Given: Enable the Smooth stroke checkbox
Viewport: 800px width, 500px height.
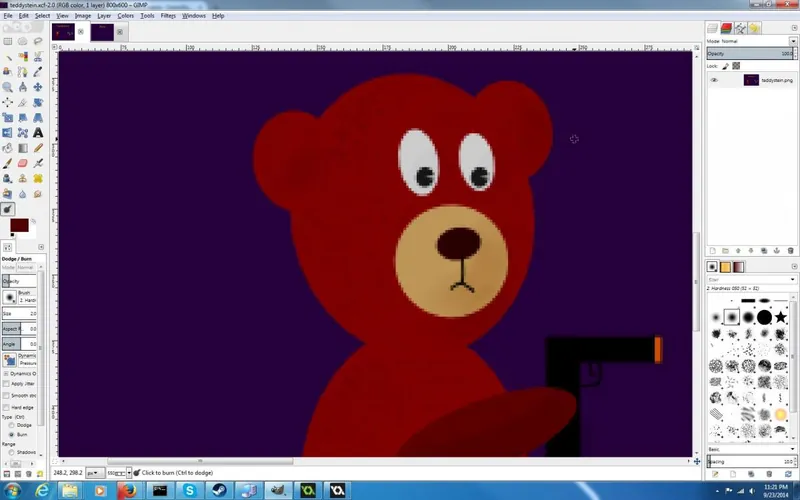Looking at the screenshot, I should pyautogui.click(x=6, y=396).
